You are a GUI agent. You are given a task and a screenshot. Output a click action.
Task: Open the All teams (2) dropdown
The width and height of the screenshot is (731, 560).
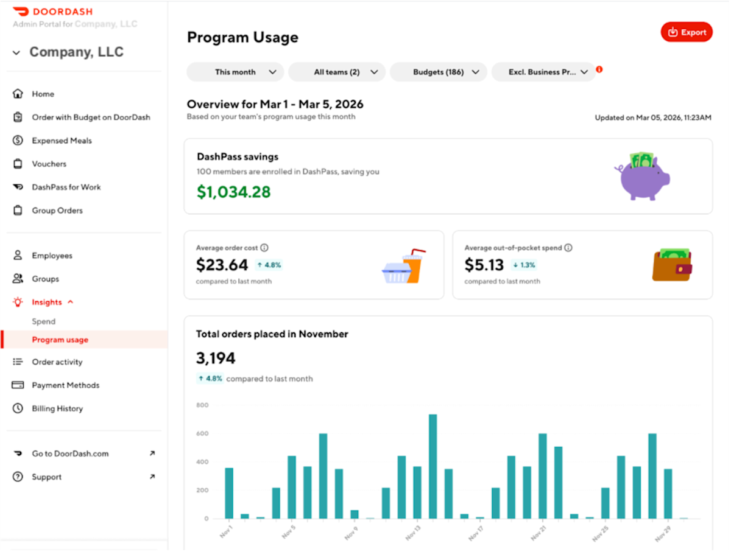click(337, 72)
